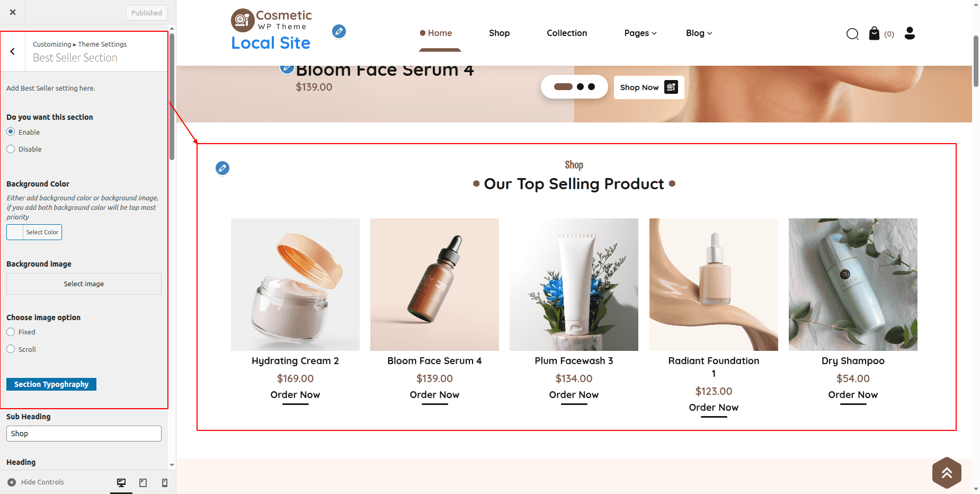Expand the Pages dropdown menu
Screen dimensions: 980x494
click(640, 33)
